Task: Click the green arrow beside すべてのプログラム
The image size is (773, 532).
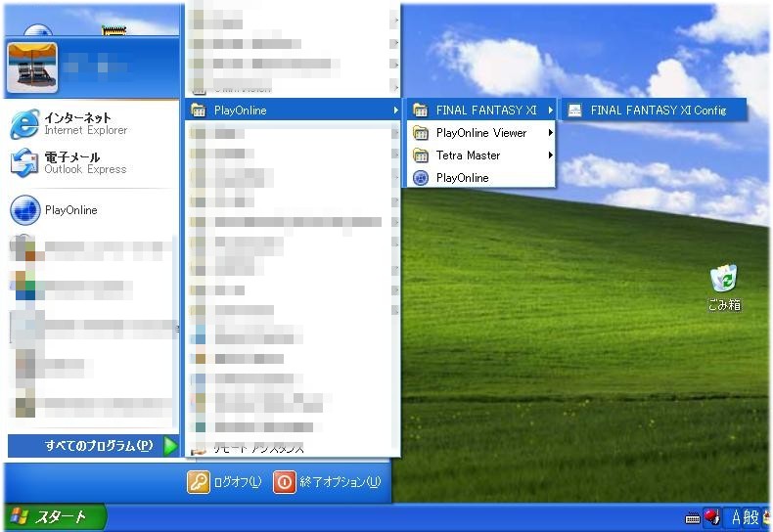Action: pyautogui.click(x=170, y=446)
